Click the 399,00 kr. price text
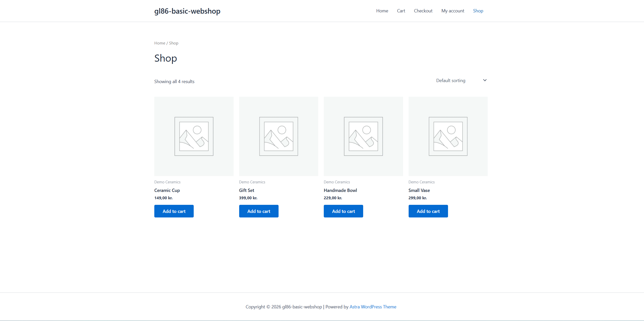The image size is (644, 321). (x=248, y=198)
